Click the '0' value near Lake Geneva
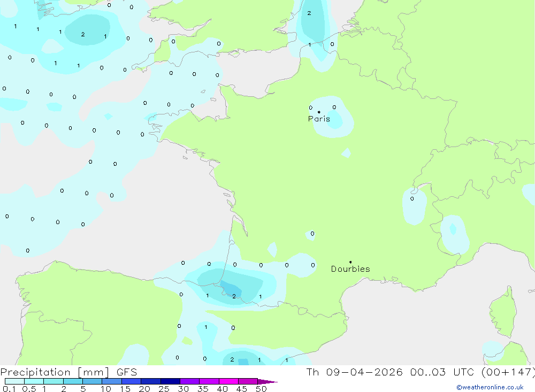The height and width of the screenshot is (392, 535). pyautogui.click(x=412, y=198)
